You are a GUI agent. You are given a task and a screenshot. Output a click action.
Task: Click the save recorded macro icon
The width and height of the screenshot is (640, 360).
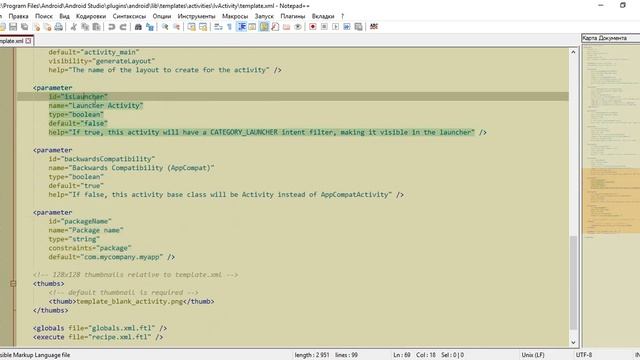pos(358,27)
